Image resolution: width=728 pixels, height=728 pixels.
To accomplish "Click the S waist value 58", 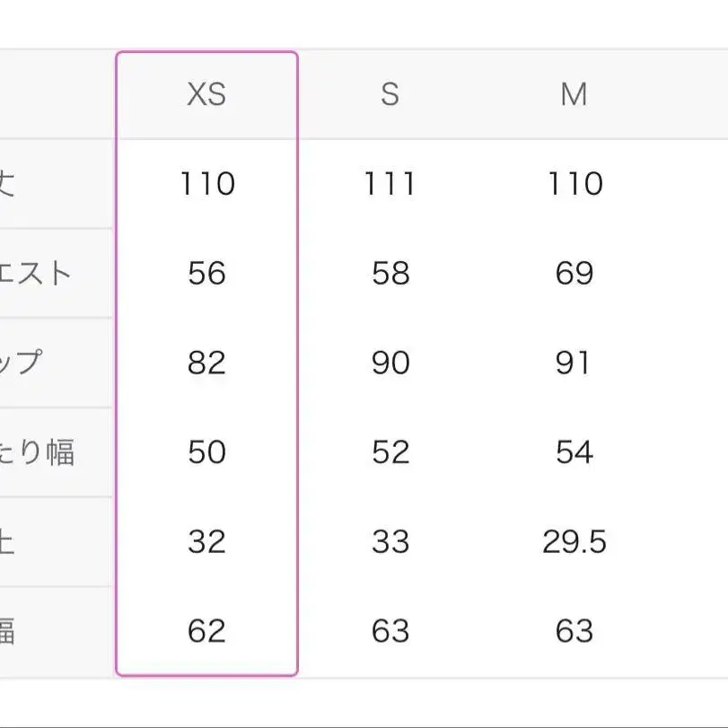I will click(390, 273).
